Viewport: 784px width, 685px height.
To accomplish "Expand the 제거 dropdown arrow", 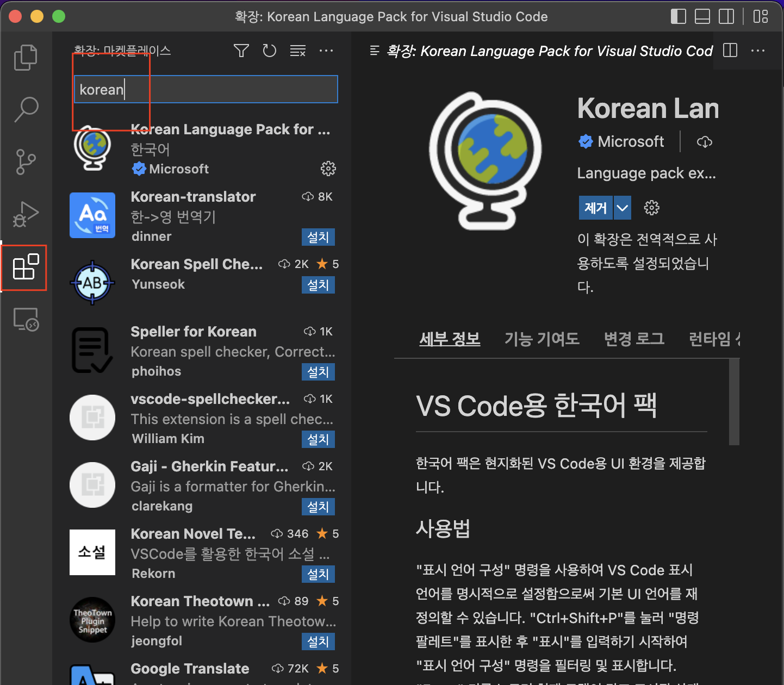I will [623, 208].
